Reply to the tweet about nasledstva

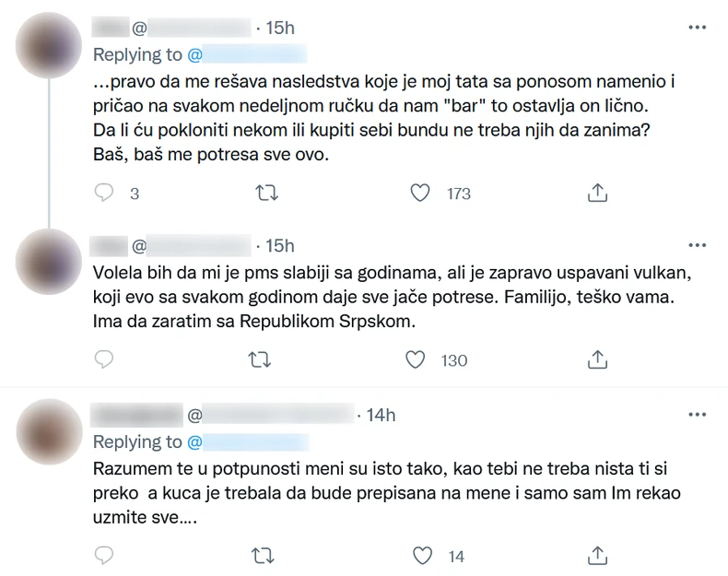pyautogui.click(x=104, y=193)
